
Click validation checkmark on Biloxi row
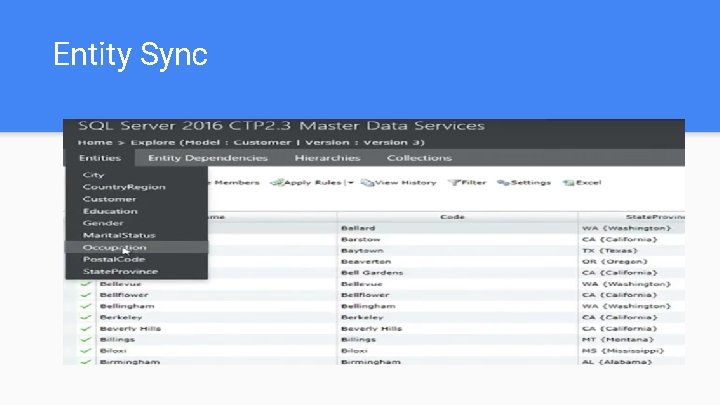click(x=85, y=351)
